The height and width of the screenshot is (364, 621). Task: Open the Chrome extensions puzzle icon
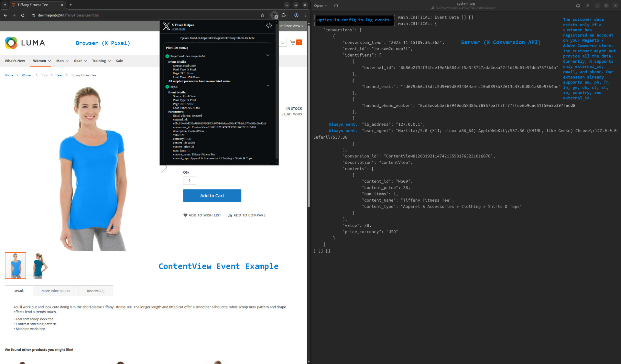point(283,15)
